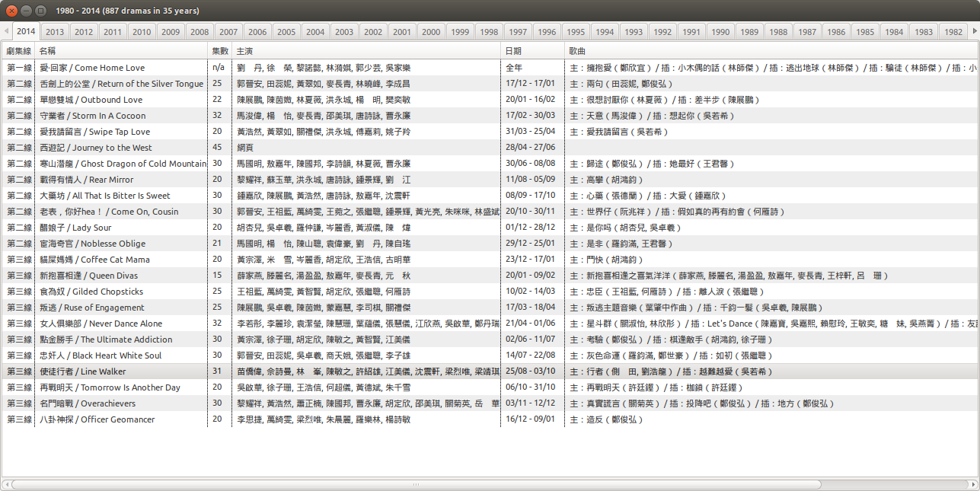
Task: Switch to the 2004 tab
Action: click(x=315, y=32)
